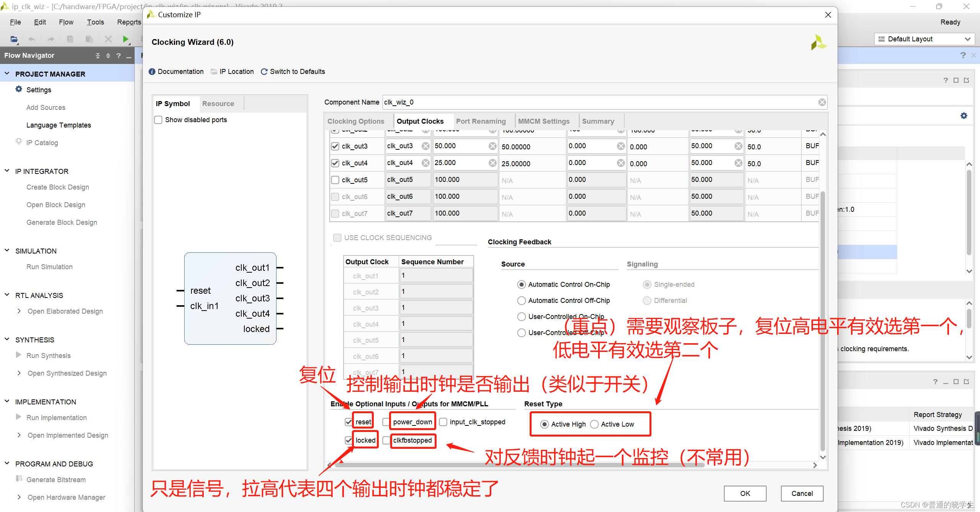Image resolution: width=980 pixels, height=512 pixels.
Task: Open the IP Location
Action: coord(236,72)
